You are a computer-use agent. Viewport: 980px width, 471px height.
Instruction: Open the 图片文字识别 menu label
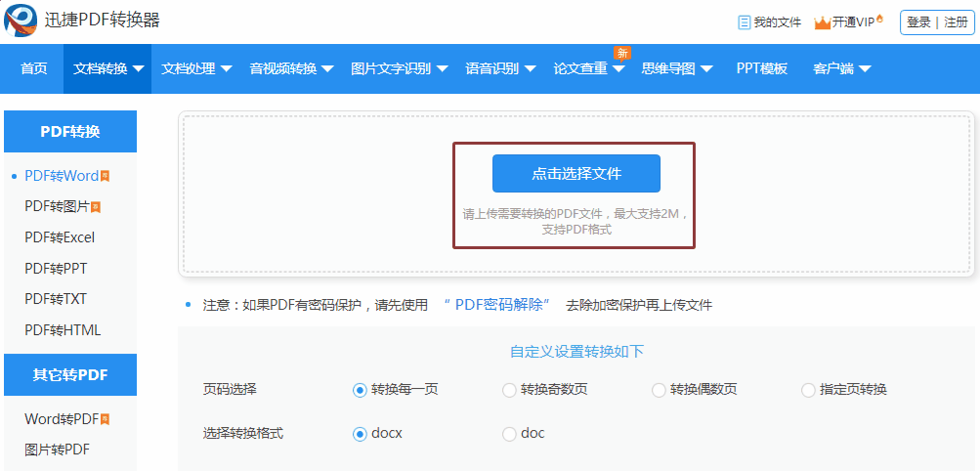pos(391,68)
